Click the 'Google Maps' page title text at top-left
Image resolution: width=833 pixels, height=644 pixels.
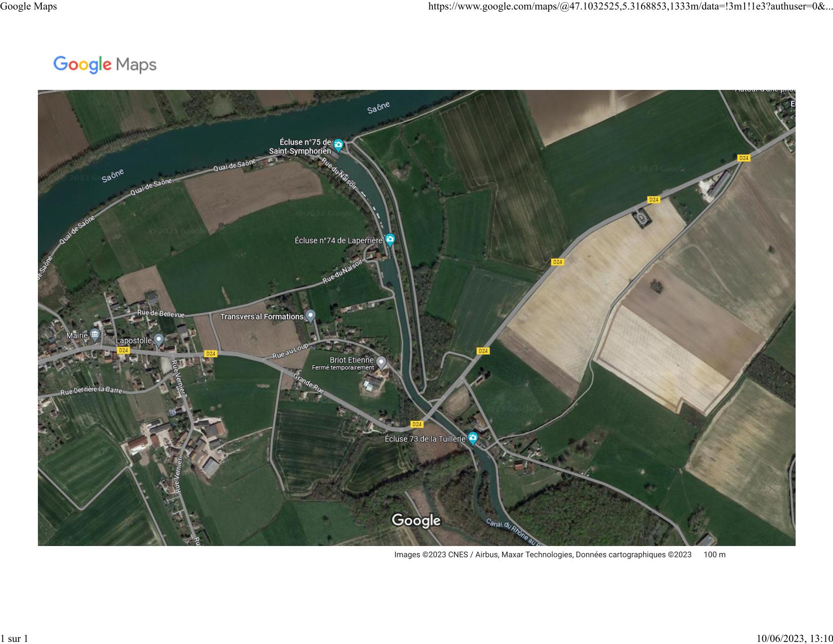pyautogui.click(x=29, y=7)
